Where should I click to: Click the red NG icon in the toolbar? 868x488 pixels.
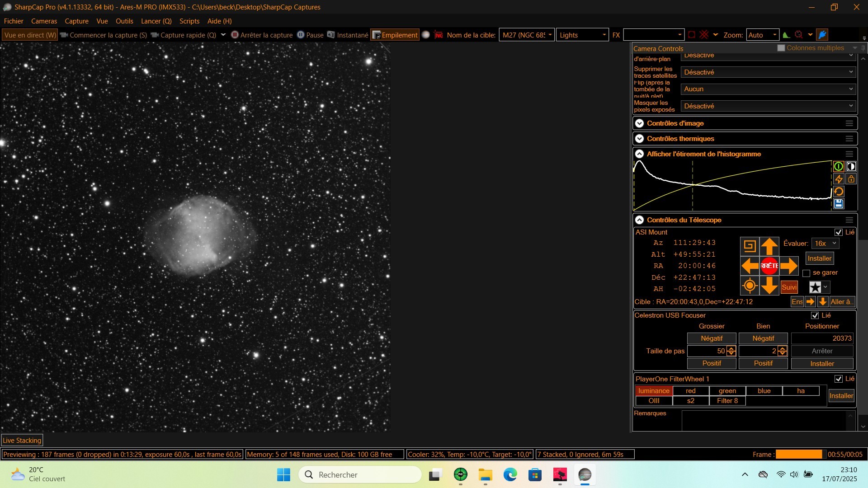click(x=439, y=35)
